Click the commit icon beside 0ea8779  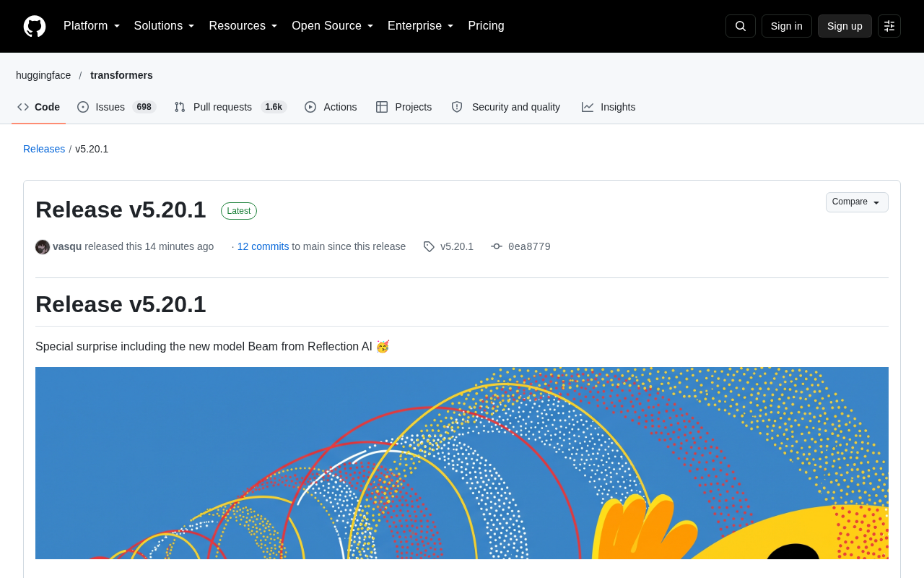tap(497, 246)
